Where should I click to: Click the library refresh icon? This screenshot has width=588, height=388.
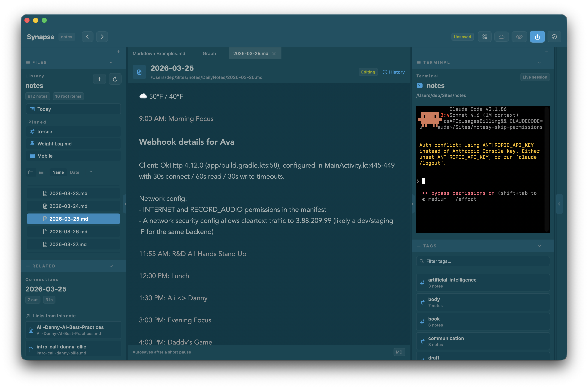(115, 79)
